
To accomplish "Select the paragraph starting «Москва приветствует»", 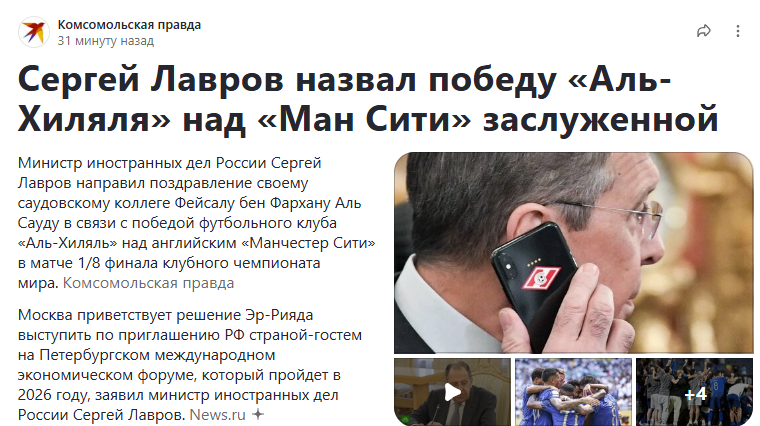I will coord(190,364).
